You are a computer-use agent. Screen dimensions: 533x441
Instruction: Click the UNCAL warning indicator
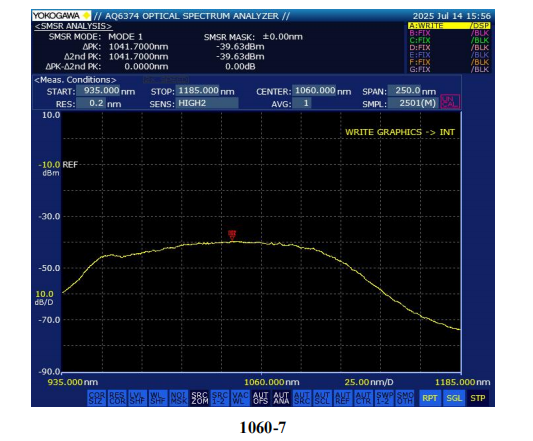pos(450,102)
